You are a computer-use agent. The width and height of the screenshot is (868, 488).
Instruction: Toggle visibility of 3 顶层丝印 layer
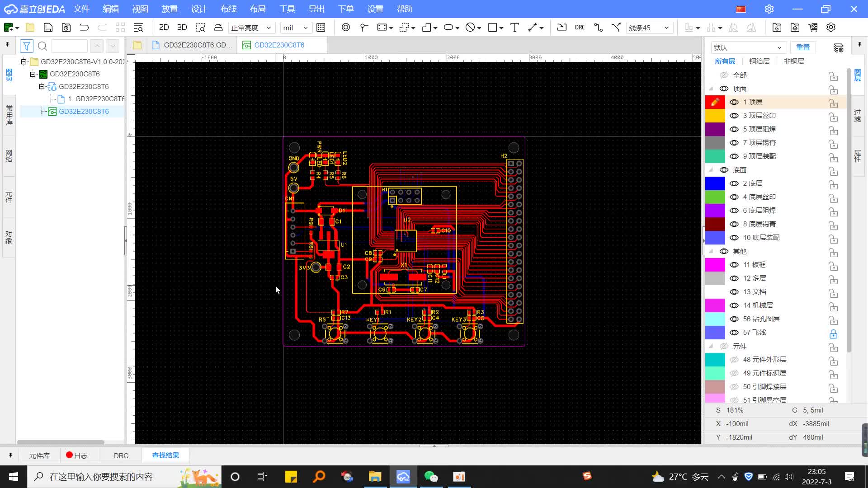(x=734, y=116)
